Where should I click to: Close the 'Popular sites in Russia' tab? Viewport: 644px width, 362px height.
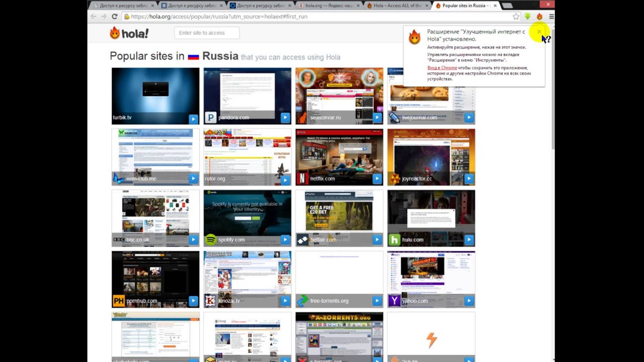click(496, 6)
